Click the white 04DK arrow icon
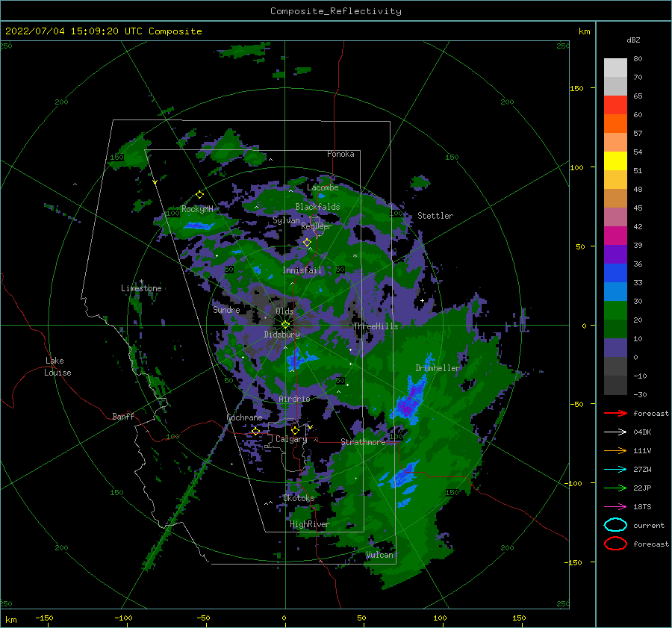This screenshot has height=628, width=672. (x=615, y=432)
